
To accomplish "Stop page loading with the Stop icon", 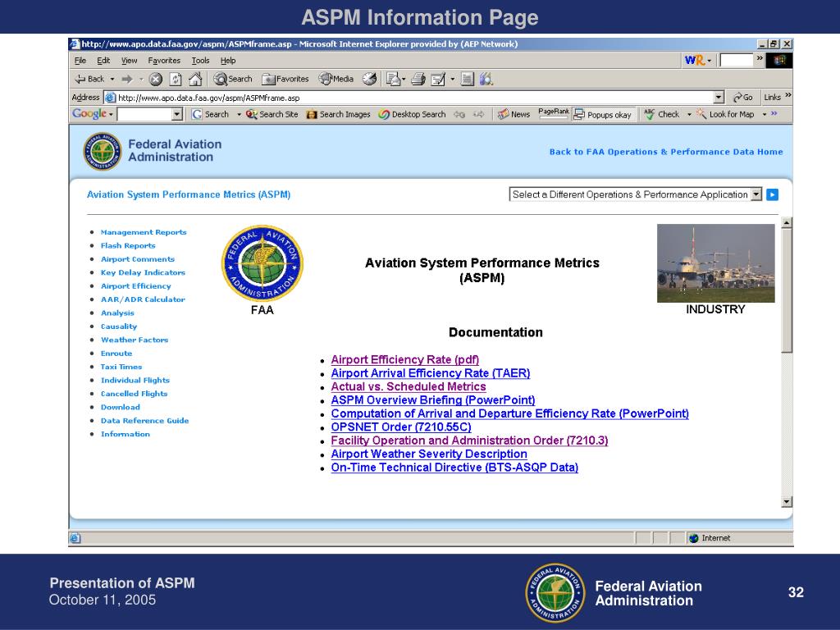I will tap(155, 80).
